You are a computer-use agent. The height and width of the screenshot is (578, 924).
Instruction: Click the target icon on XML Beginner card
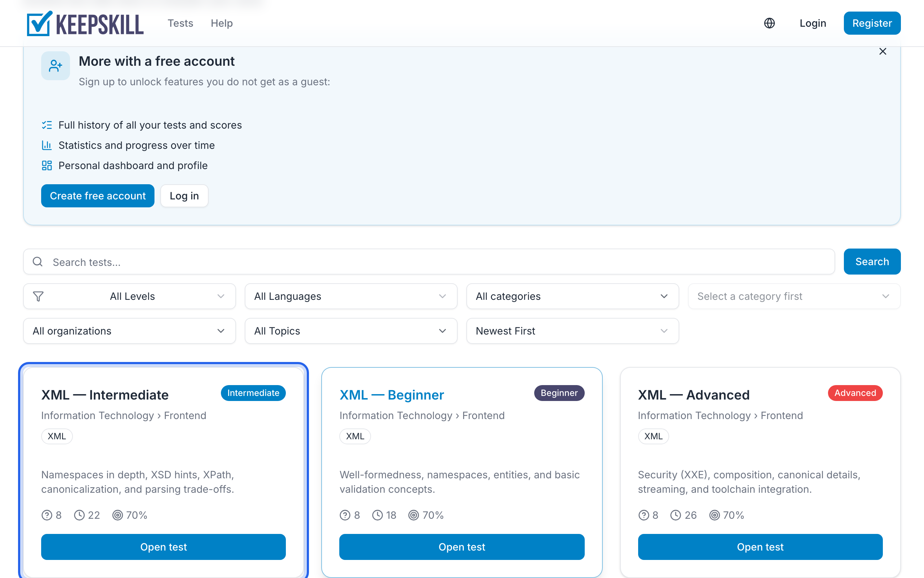(414, 515)
